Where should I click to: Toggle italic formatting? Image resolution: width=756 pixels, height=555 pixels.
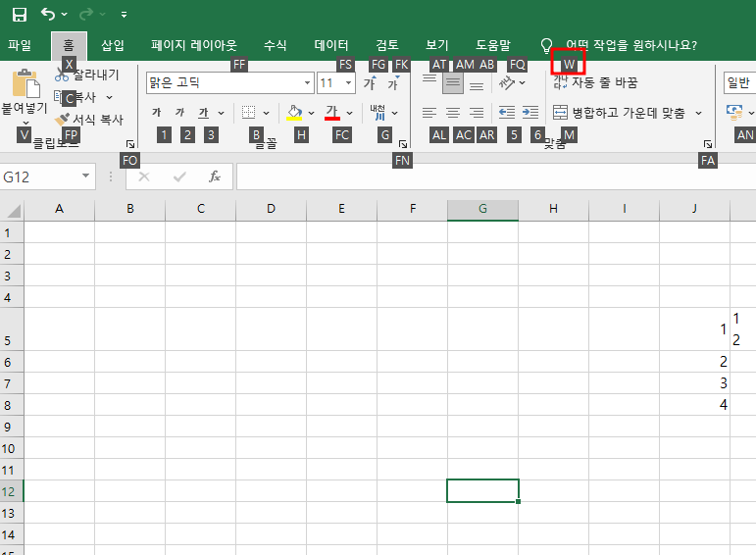(179, 113)
